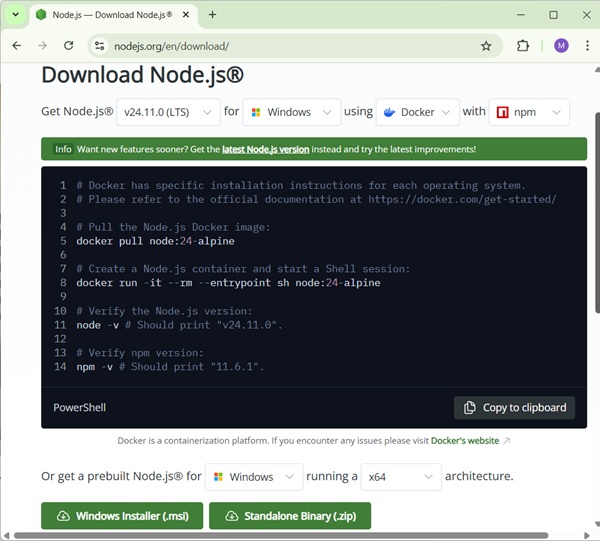Click the scroll up arrow at the top right
This screenshot has width=600, height=541.
[597, 70]
